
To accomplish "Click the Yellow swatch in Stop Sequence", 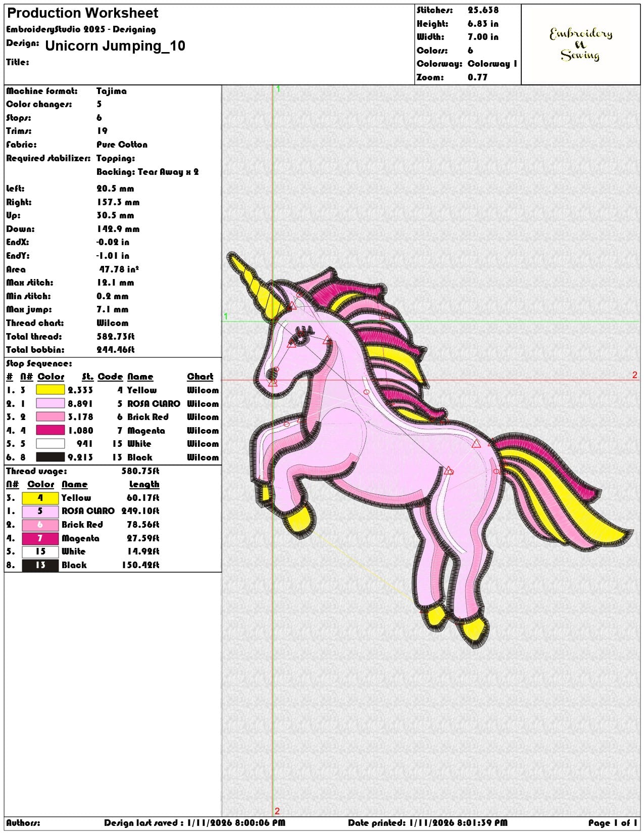I will point(51,390).
